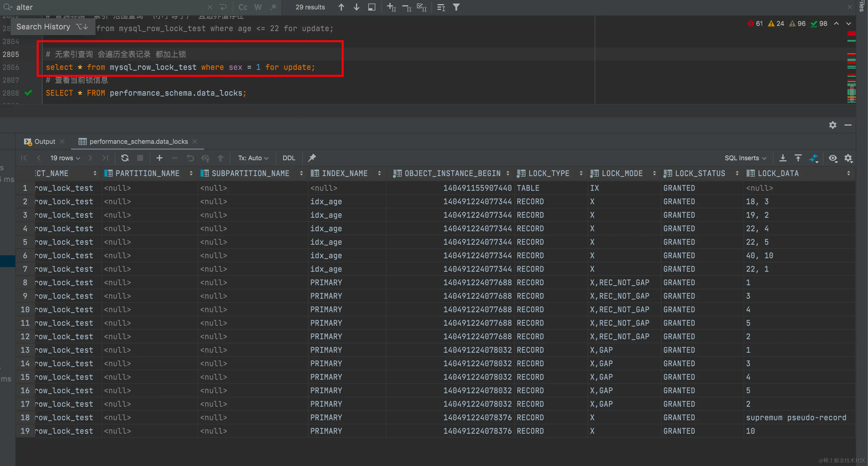
Task: Open the 19 rows page size dropdown
Action: pyautogui.click(x=65, y=158)
